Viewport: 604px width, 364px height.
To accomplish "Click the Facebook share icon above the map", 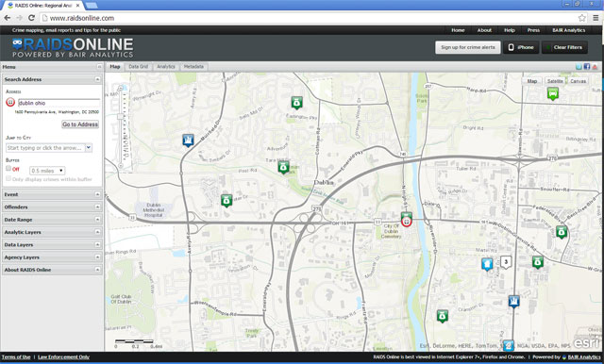I will [587, 67].
